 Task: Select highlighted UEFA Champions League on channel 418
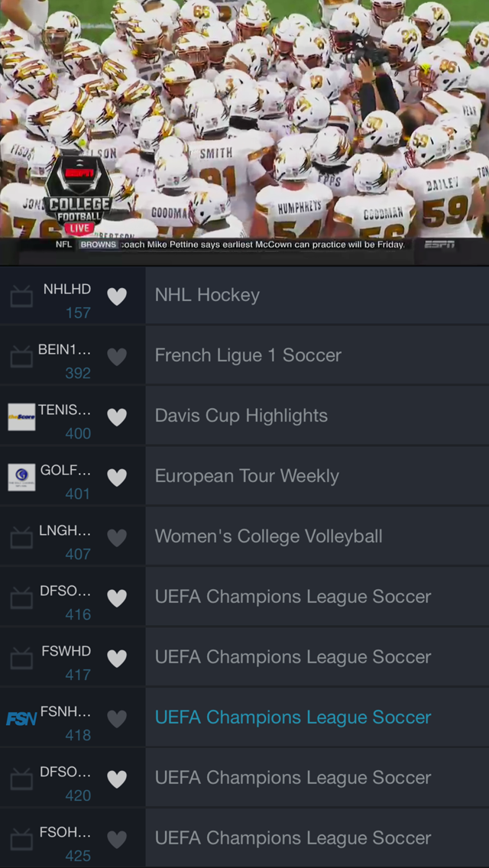pos(316,718)
